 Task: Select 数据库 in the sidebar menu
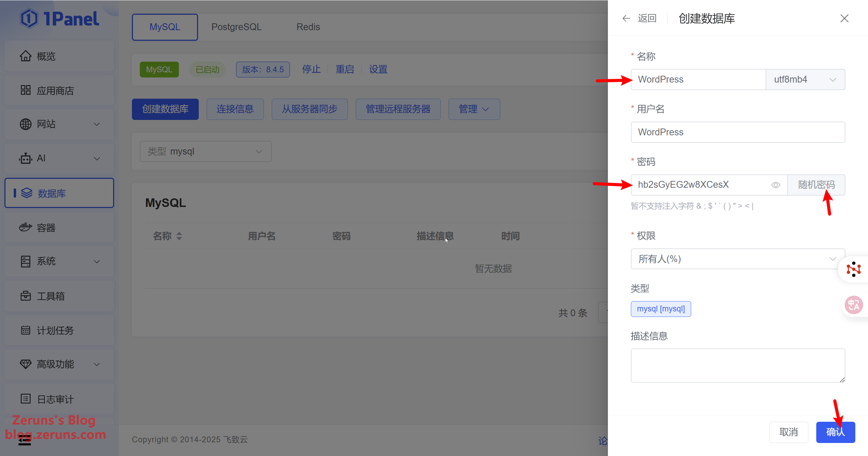(59, 193)
